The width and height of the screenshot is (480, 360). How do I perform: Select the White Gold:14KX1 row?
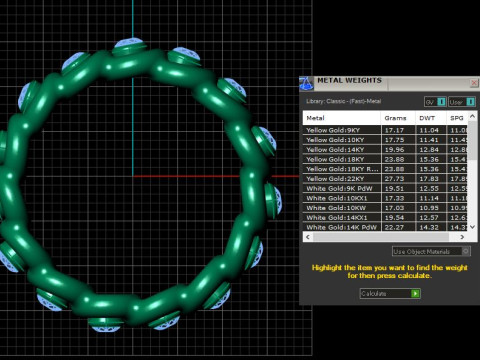click(385, 217)
